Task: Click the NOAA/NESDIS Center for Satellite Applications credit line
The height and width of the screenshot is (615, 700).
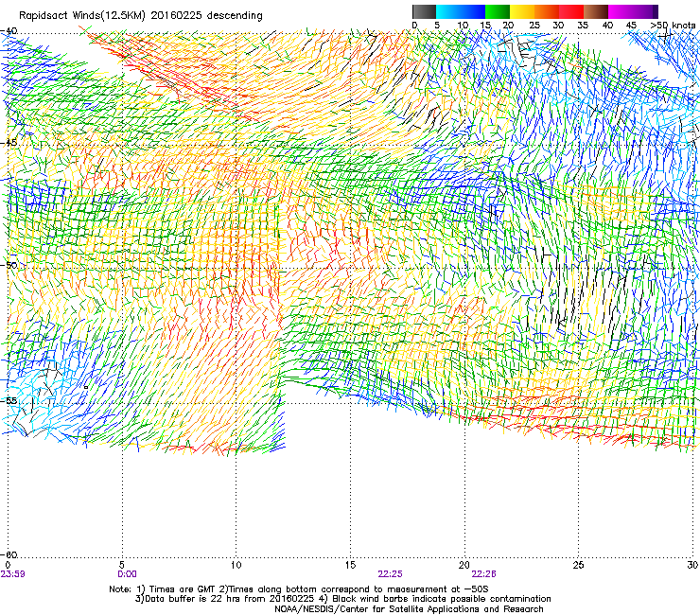Action: 409,608
